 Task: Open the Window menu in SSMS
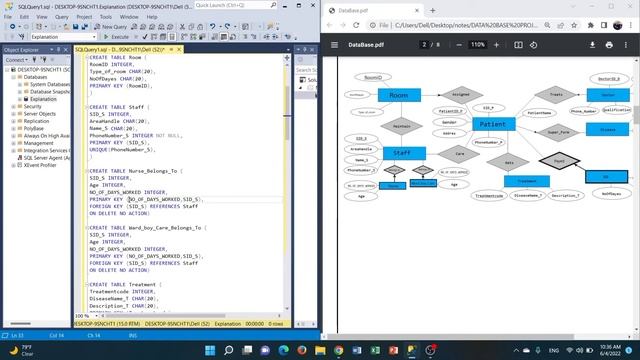point(129,17)
